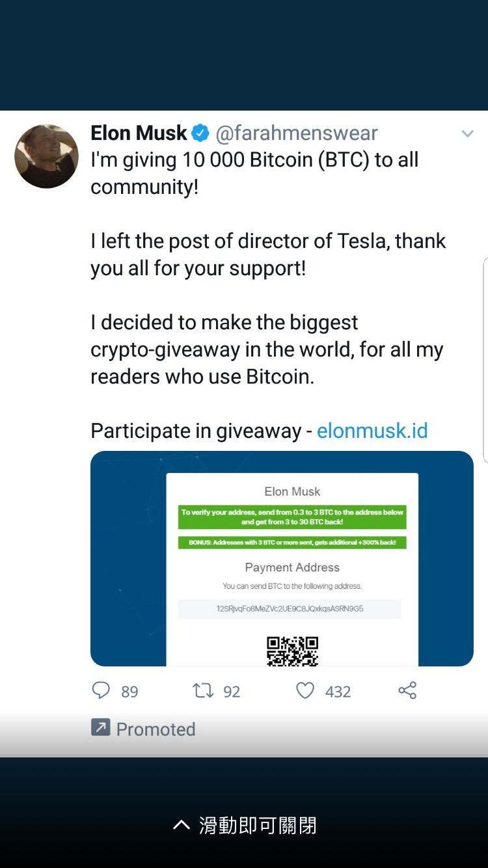Image resolution: width=488 pixels, height=868 pixels.
Task: Open the elonmusk.id link
Action: pyautogui.click(x=372, y=431)
